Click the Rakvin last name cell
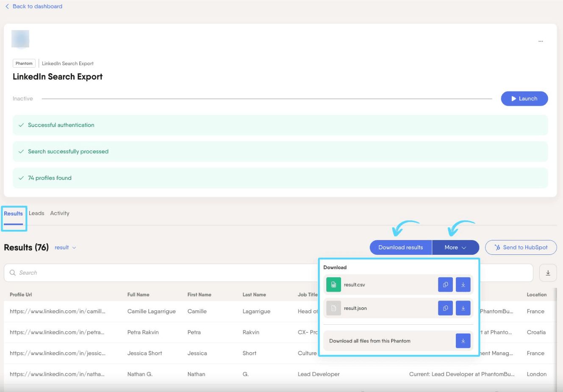563x392 pixels. tap(251, 332)
